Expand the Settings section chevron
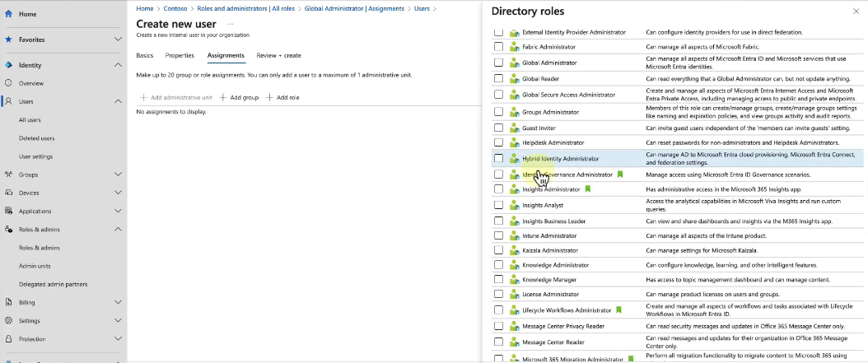 point(118,320)
